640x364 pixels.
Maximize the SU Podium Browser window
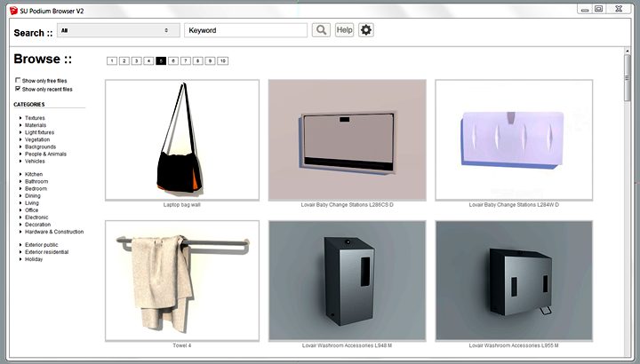tap(599, 9)
